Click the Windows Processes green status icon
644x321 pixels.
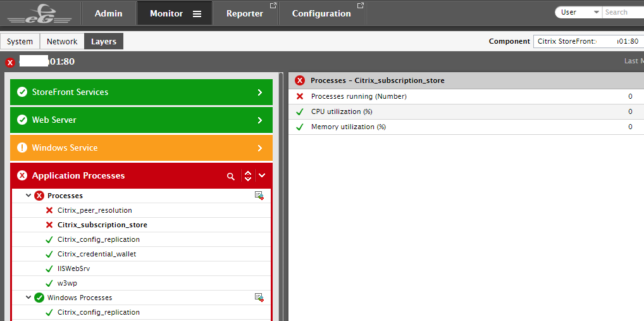coord(39,298)
